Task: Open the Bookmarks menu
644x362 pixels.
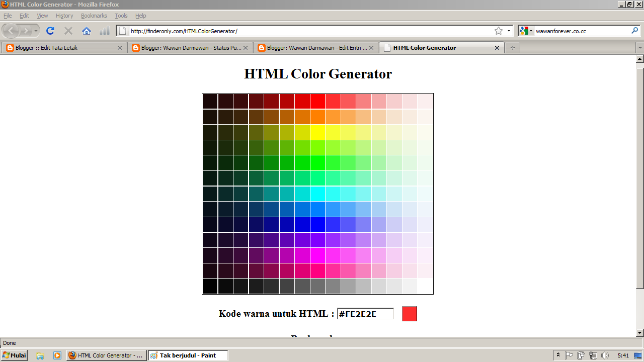Action: click(94, 16)
